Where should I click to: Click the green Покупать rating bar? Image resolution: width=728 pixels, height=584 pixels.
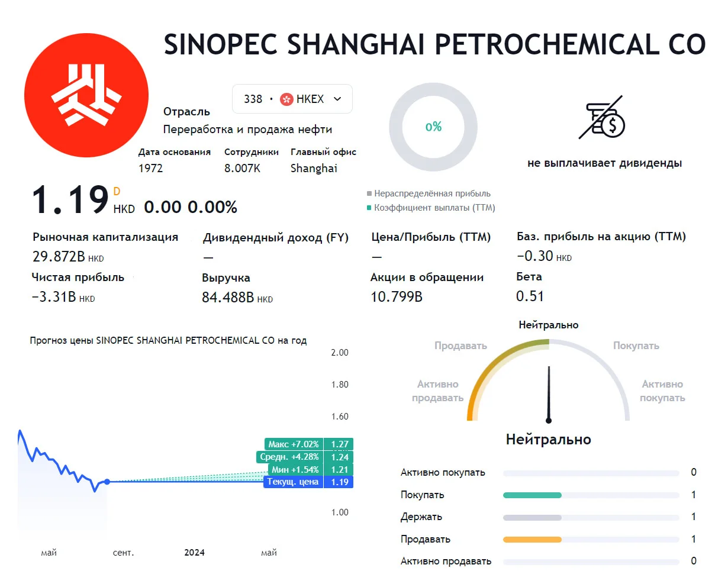pyautogui.click(x=532, y=495)
